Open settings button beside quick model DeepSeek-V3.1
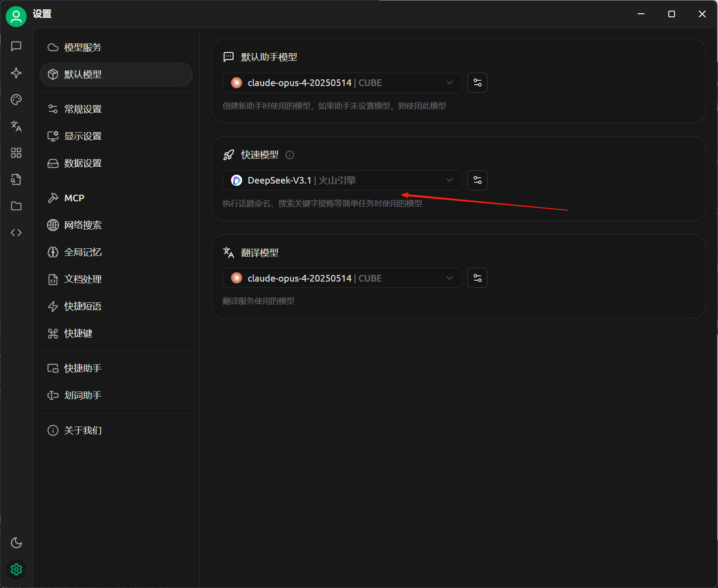 [477, 180]
